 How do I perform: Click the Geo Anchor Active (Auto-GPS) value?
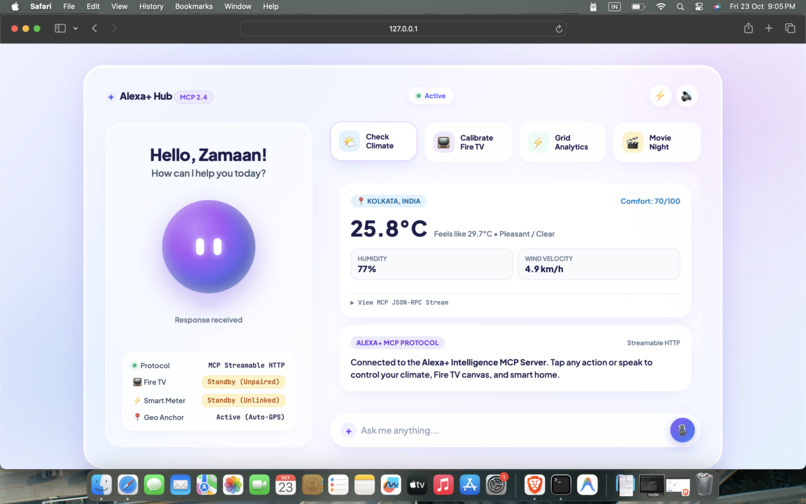click(x=250, y=417)
